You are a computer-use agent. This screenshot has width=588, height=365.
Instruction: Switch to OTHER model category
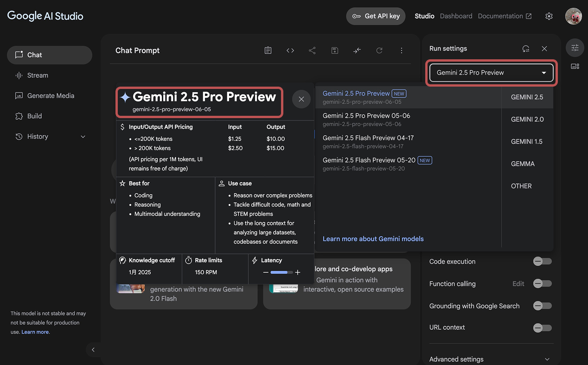pyautogui.click(x=527, y=186)
